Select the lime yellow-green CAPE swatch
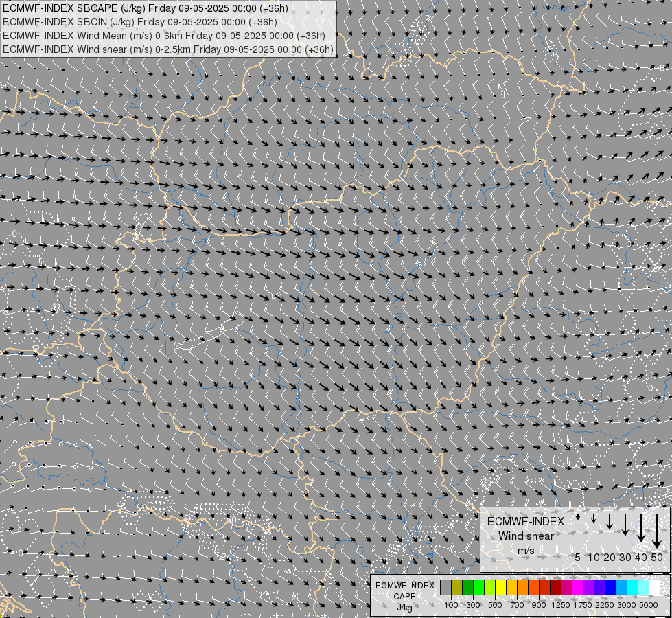This screenshot has width=672, height=618. click(490, 588)
